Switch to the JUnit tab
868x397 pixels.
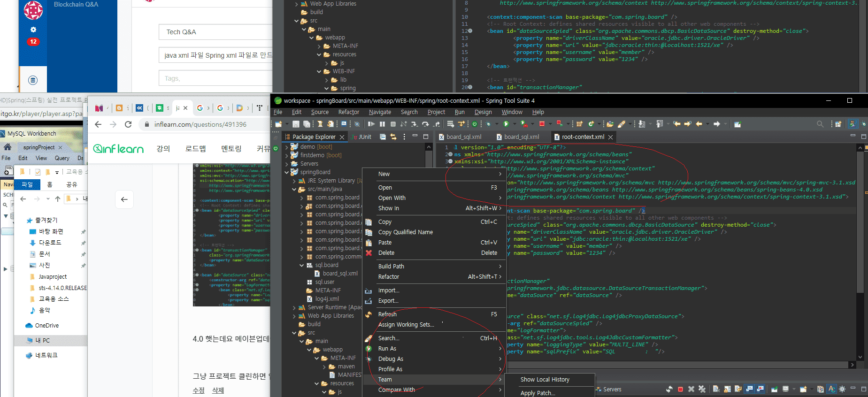361,137
